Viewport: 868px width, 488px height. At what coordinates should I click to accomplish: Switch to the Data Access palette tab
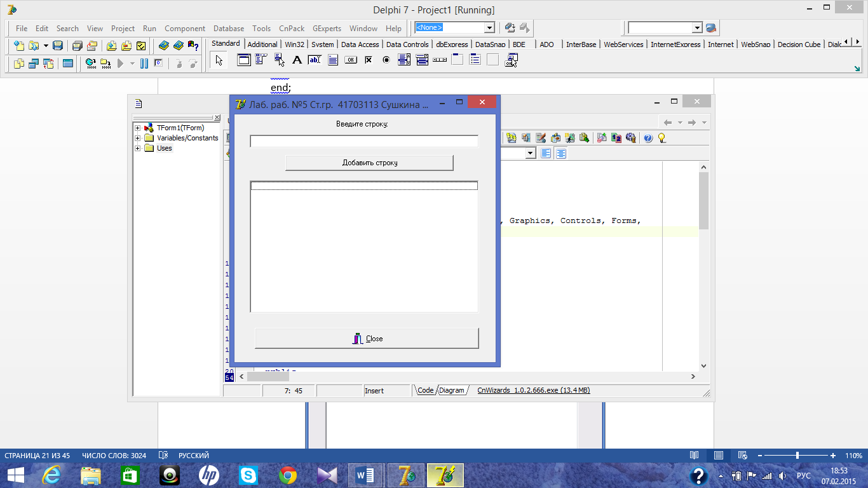(360, 44)
